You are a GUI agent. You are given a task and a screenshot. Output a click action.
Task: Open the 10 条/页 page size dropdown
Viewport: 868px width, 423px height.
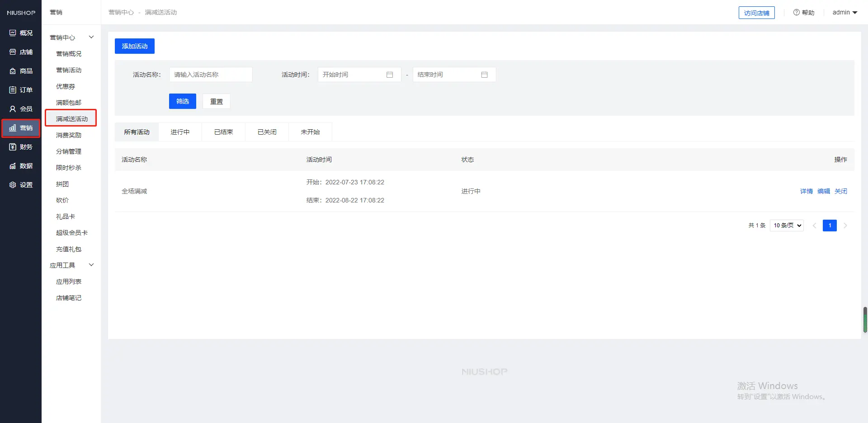tap(787, 226)
